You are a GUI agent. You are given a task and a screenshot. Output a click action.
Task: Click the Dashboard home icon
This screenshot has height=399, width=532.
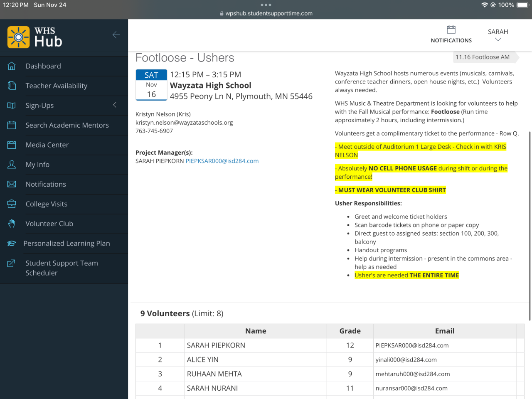[12, 66]
